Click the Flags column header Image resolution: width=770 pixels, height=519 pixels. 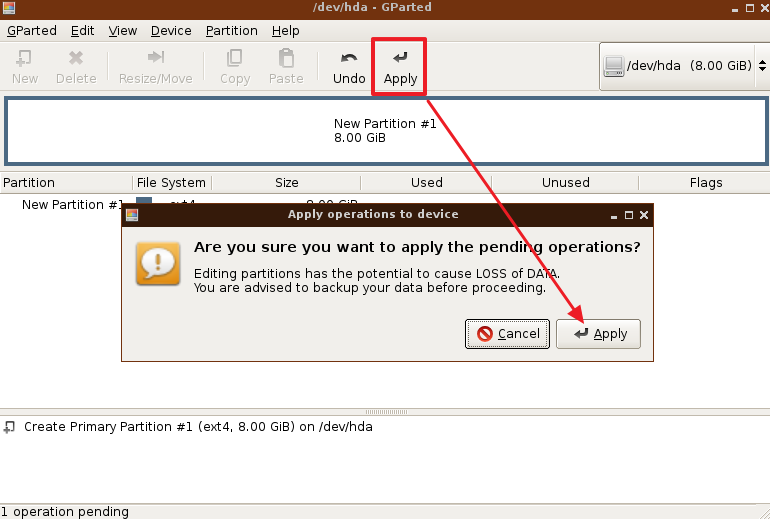tap(705, 183)
